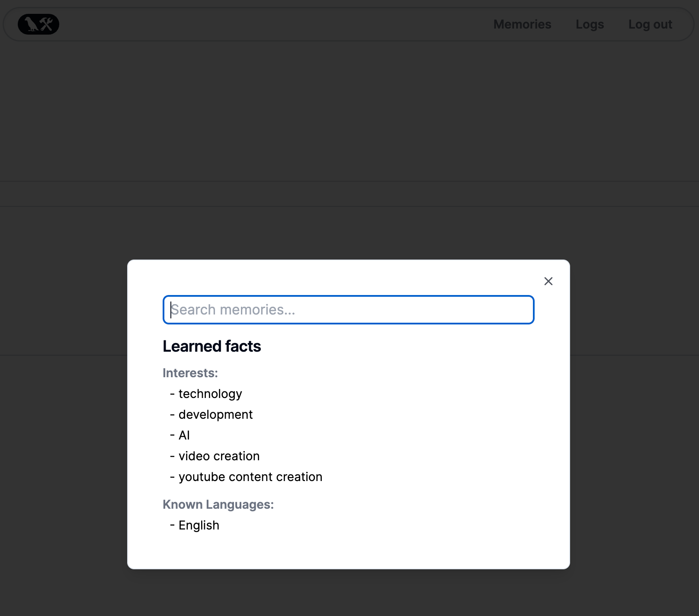Select the development interest entry
Screen dimensions: 699x616
[215, 414]
